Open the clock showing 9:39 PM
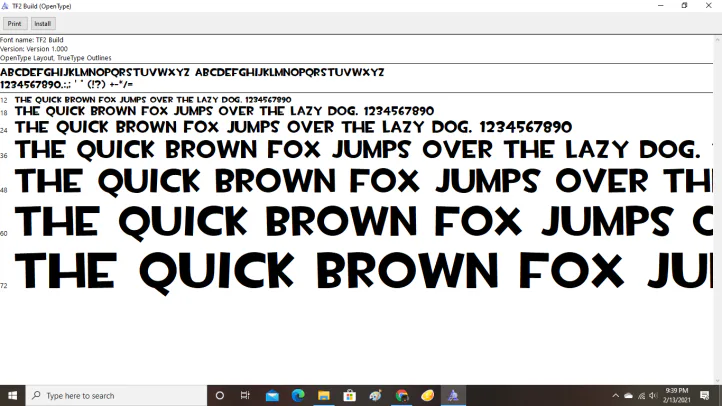The image size is (722, 406). point(676,395)
